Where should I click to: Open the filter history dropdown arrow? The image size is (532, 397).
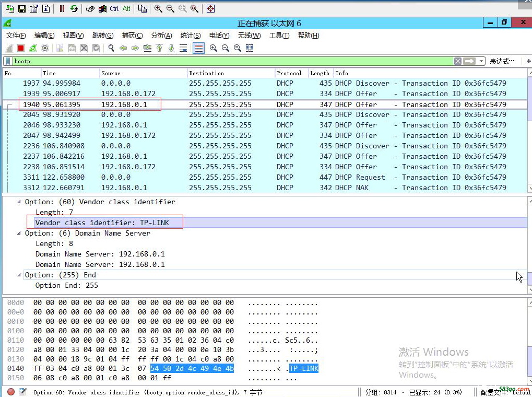pyautogui.click(x=481, y=61)
